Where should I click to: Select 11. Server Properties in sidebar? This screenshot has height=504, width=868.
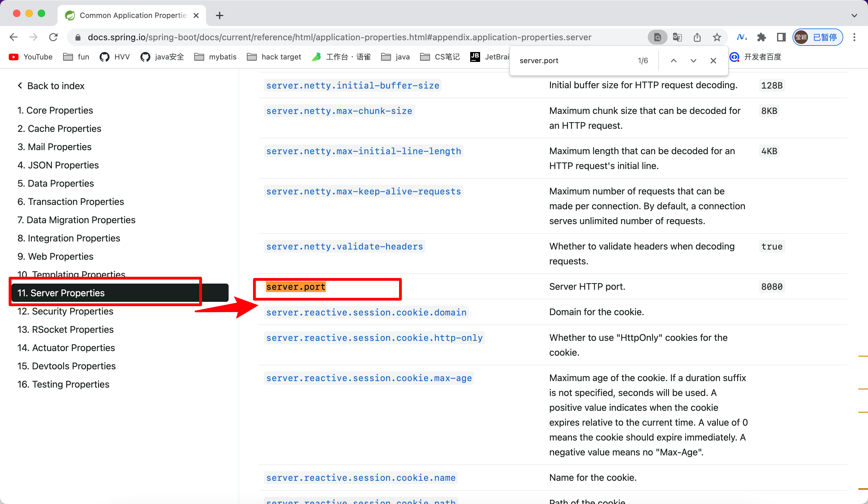120,293
